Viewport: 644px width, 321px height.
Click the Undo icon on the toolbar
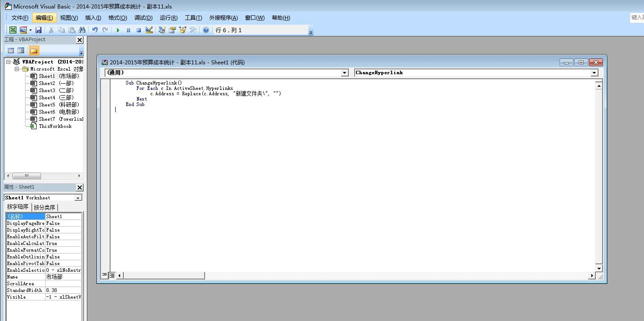(x=94, y=30)
